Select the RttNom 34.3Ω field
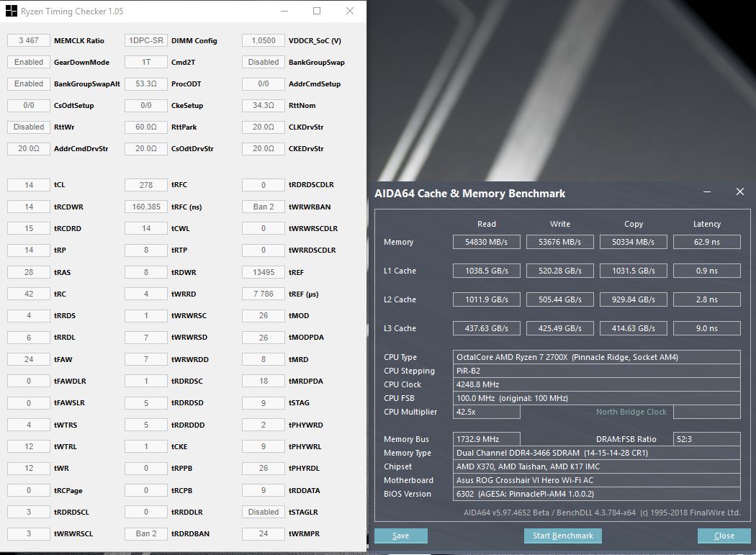This screenshot has height=555, width=756. 264,105
